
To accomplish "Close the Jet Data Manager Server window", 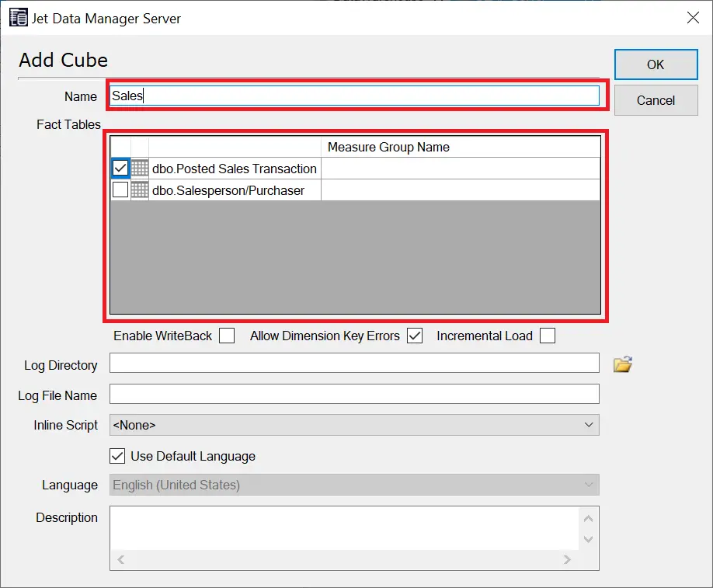I will click(x=693, y=18).
